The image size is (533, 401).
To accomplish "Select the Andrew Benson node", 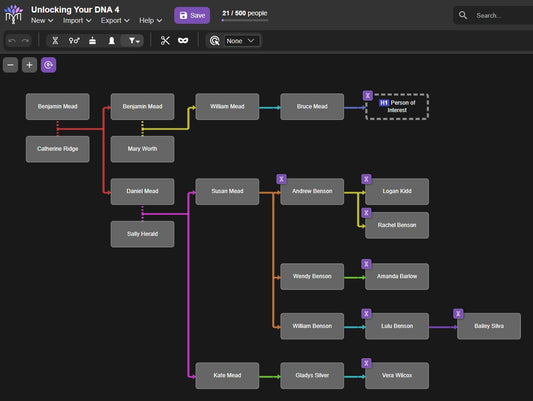I will point(312,191).
